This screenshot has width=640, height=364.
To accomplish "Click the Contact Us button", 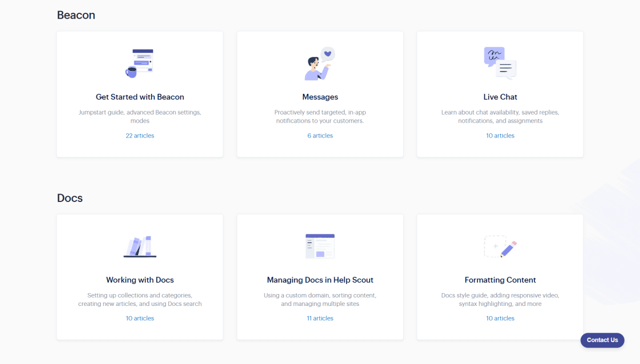I will coord(602,340).
